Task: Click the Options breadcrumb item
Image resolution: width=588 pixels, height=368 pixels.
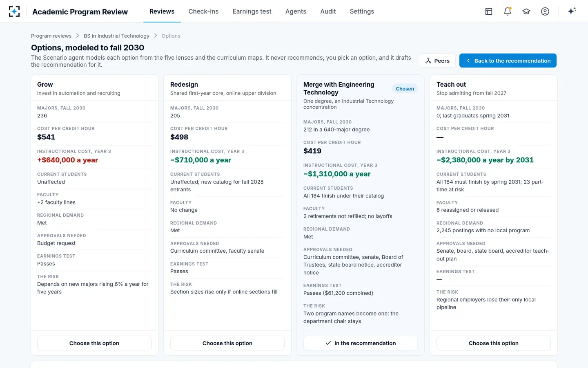Action: [x=171, y=36]
